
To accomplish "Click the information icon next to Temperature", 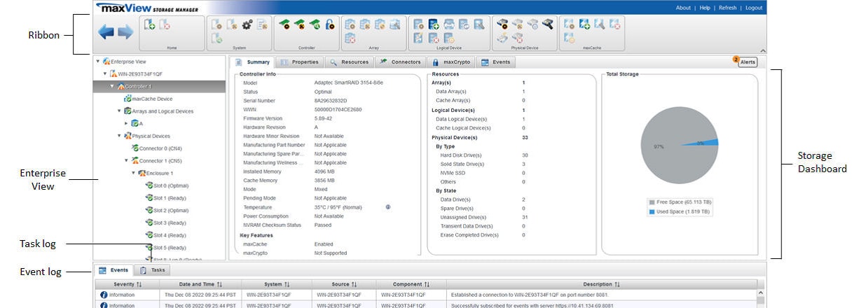I will [x=387, y=207].
